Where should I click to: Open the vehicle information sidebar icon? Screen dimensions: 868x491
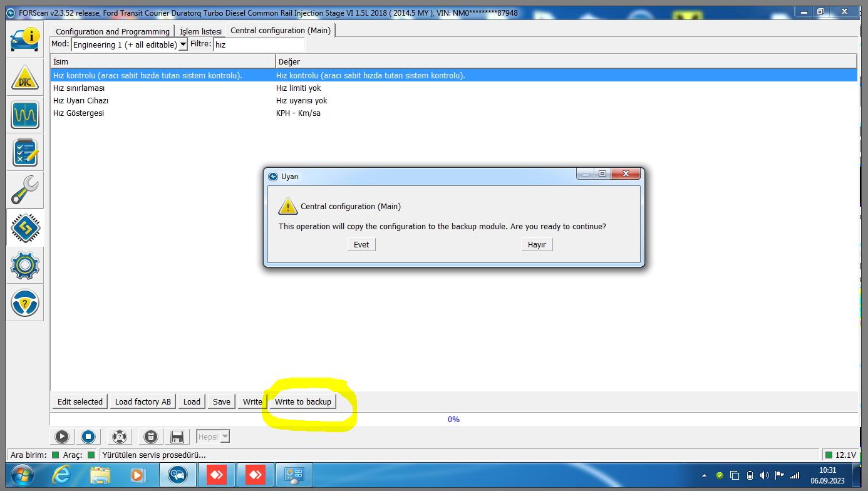25,39
